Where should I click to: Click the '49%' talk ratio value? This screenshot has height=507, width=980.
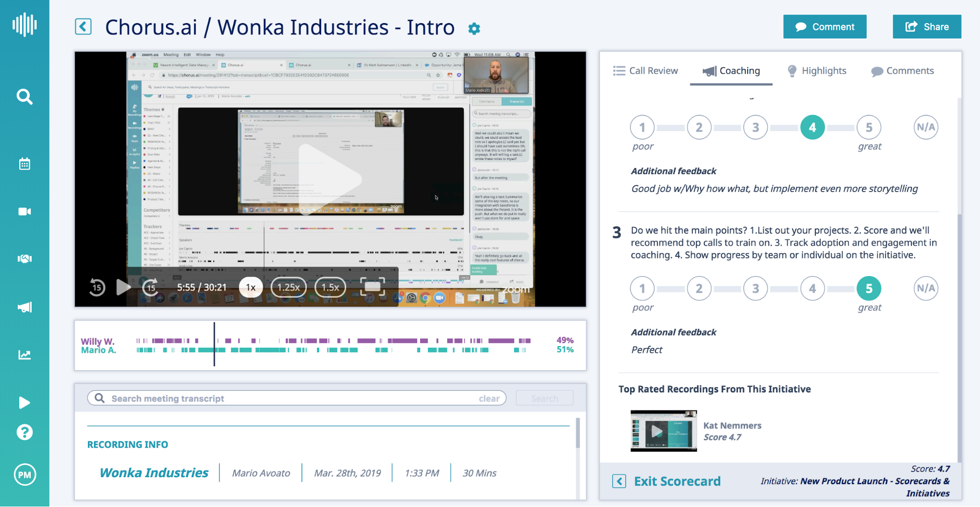(x=565, y=340)
